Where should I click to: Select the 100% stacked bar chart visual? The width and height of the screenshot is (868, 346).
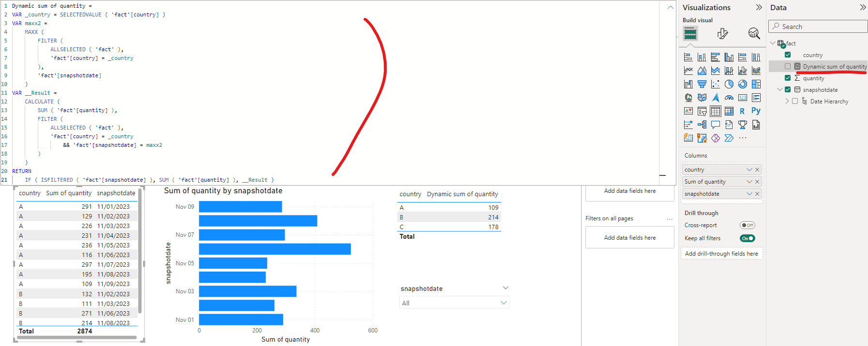tap(742, 57)
